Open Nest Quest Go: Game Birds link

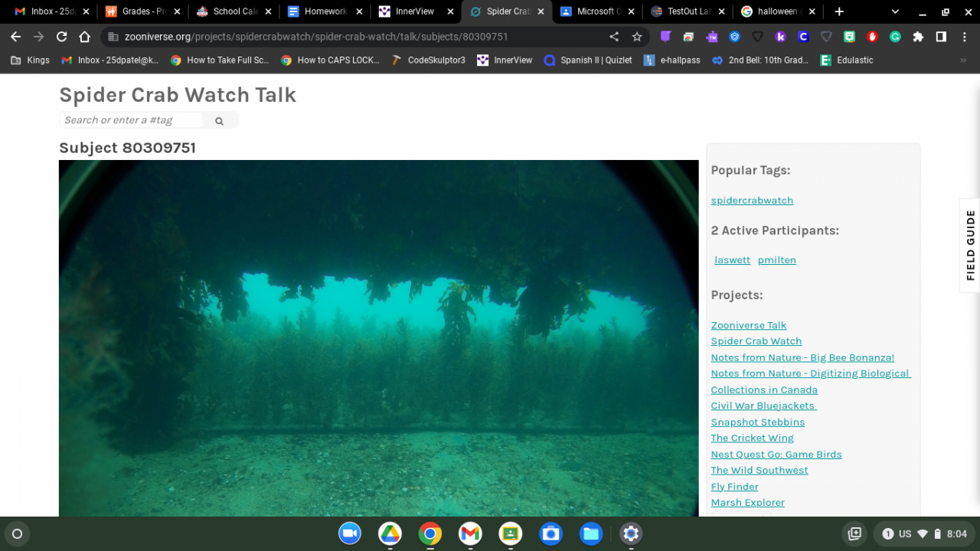pos(776,455)
